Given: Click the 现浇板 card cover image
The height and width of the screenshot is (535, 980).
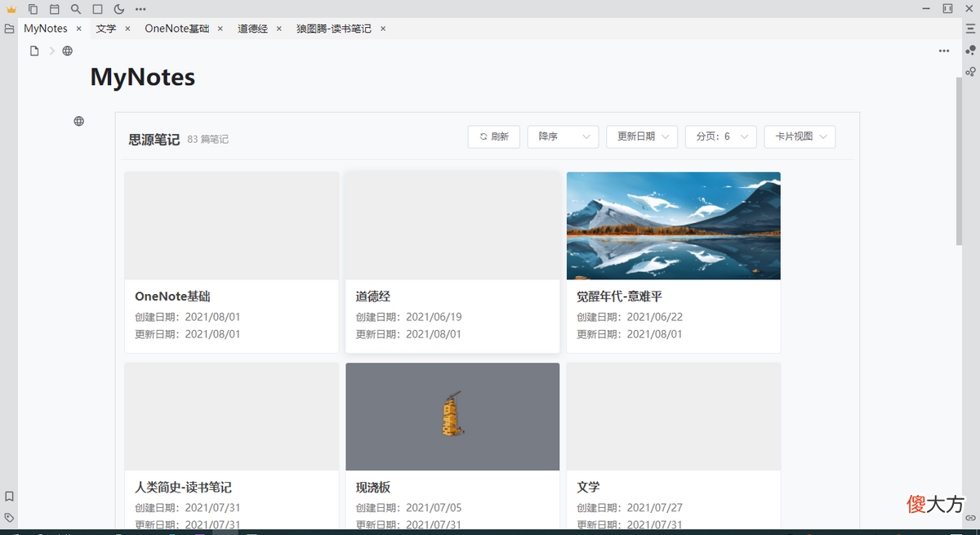Looking at the screenshot, I should coord(452,417).
